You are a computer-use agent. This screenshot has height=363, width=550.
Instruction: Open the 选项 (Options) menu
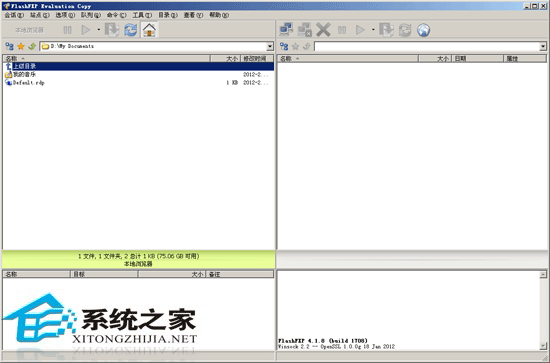pyautogui.click(x=65, y=15)
